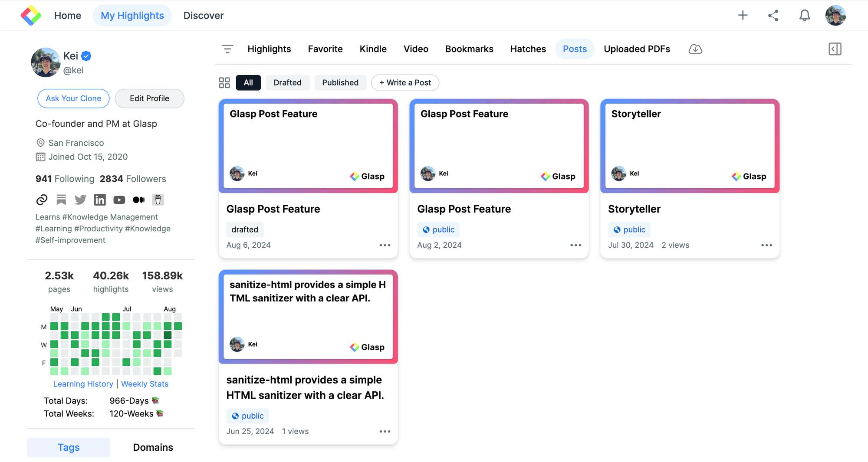Screen dimensions: 868x462
Task: Open the three-dot menu on Aug 2 post
Action: pyautogui.click(x=576, y=245)
